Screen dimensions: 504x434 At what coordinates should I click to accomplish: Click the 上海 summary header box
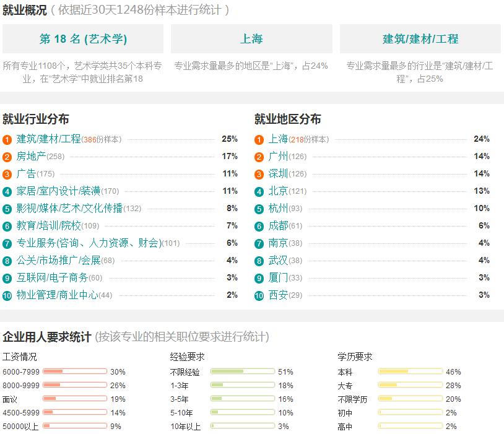pyautogui.click(x=251, y=38)
